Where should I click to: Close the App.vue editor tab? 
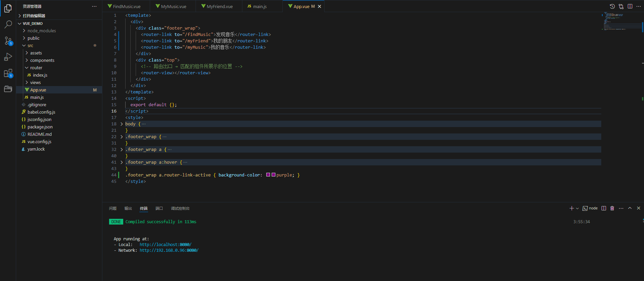click(x=319, y=6)
